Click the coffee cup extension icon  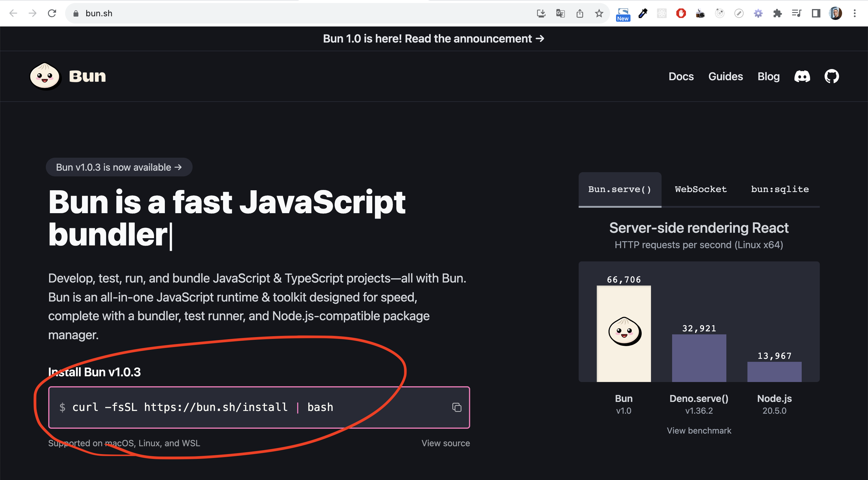tap(700, 14)
